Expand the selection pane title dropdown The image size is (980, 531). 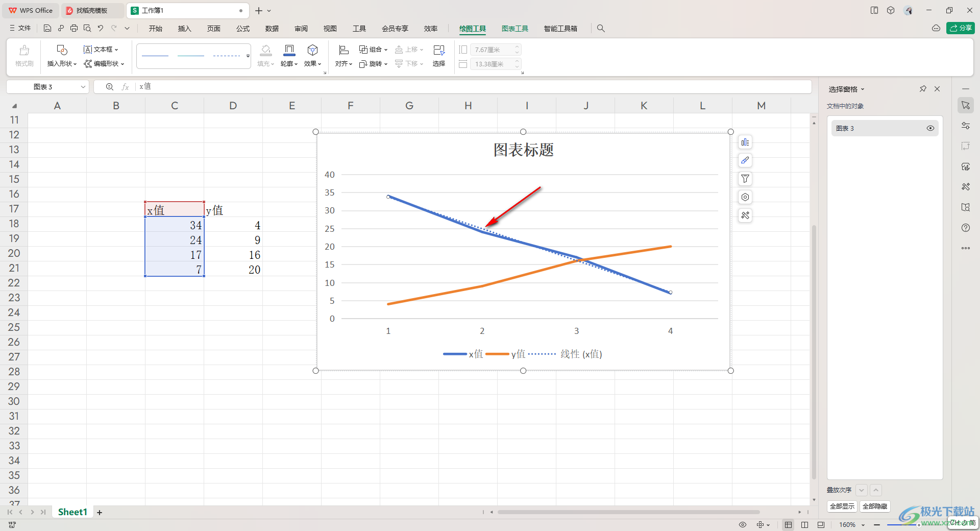coord(863,89)
